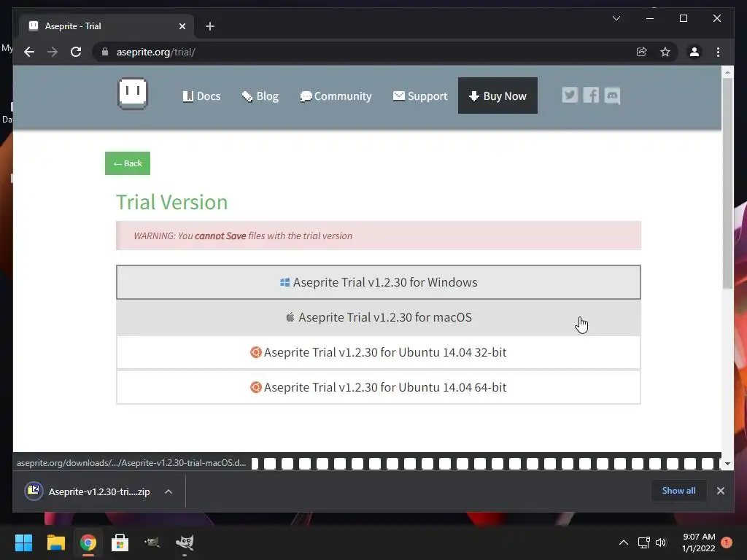
Task: Close the downloads bar
Action: click(720, 491)
